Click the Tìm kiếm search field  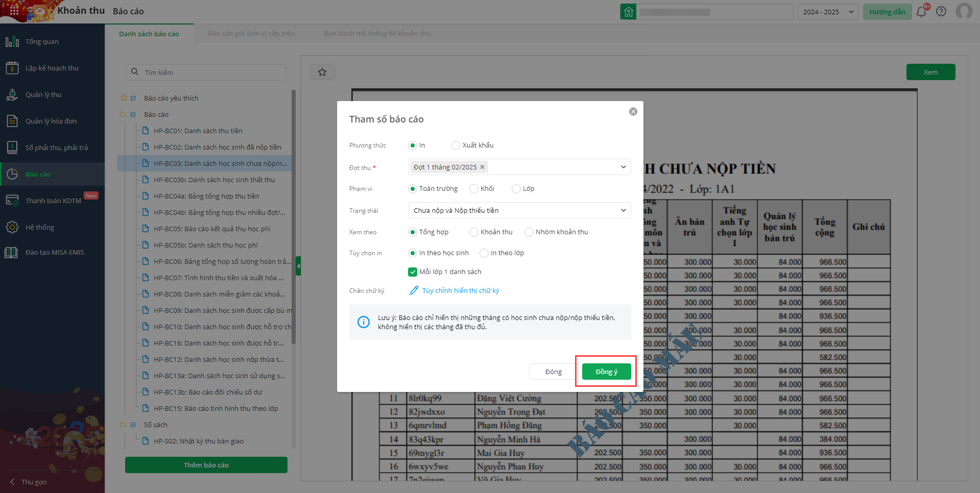pos(206,72)
